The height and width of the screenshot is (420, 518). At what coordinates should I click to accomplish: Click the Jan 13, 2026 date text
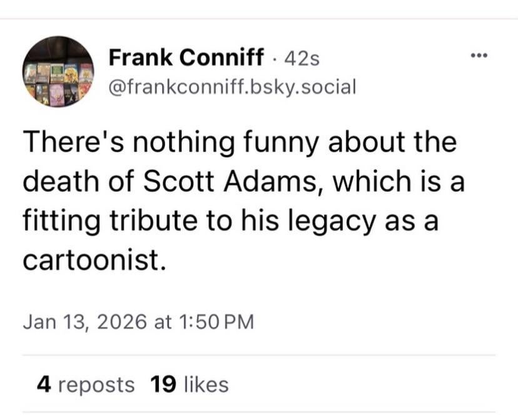pos(85,322)
